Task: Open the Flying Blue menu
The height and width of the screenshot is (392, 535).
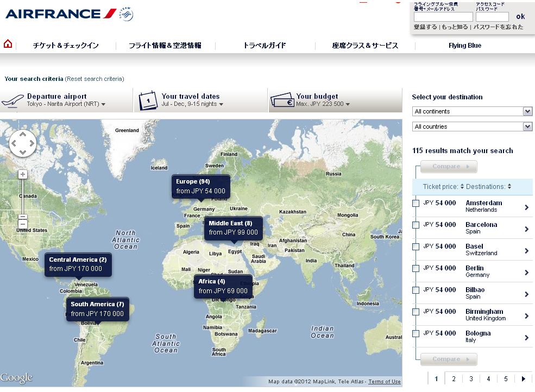Action: tap(465, 46)
